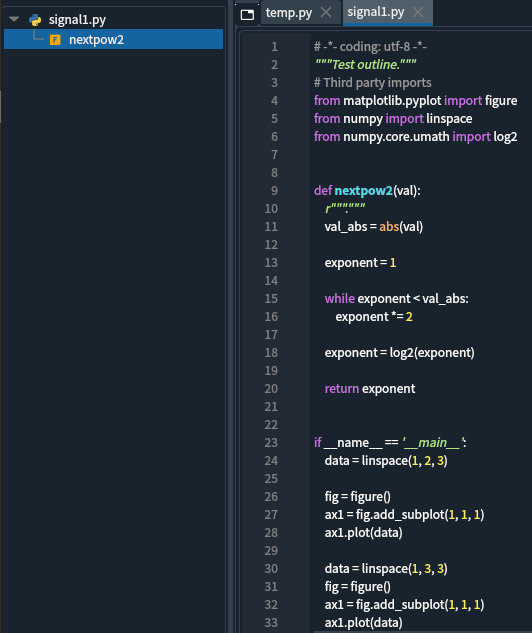Click the matplotlib.pyplot import line
Image resolution: width=532 pixels, height=633 pixels.
pyautogui.click(x=415, y=101)
